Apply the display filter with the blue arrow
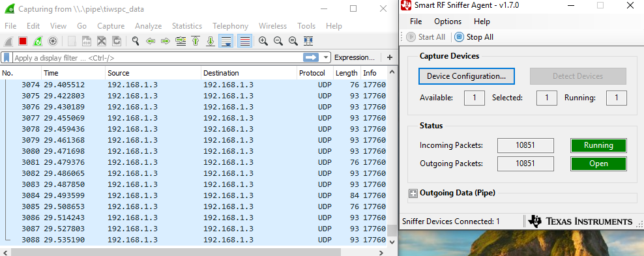 click(x=311, y=57)
